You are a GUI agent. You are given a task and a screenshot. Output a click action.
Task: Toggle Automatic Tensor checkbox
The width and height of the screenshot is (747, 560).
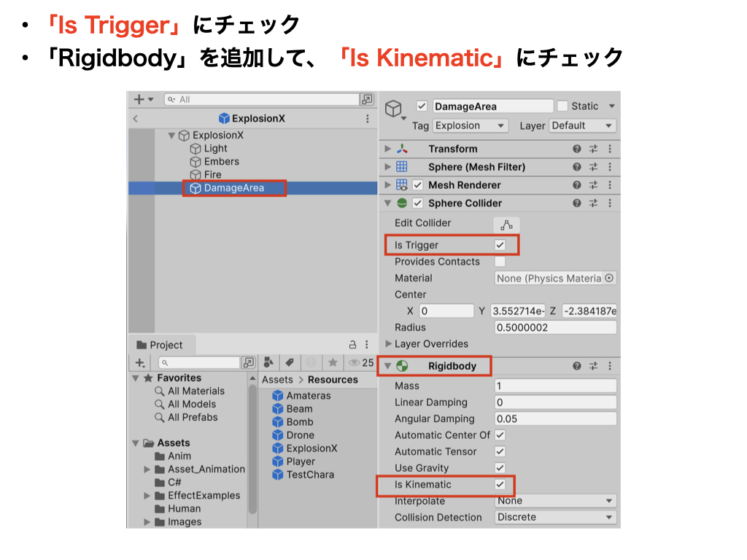click(500, 451)
